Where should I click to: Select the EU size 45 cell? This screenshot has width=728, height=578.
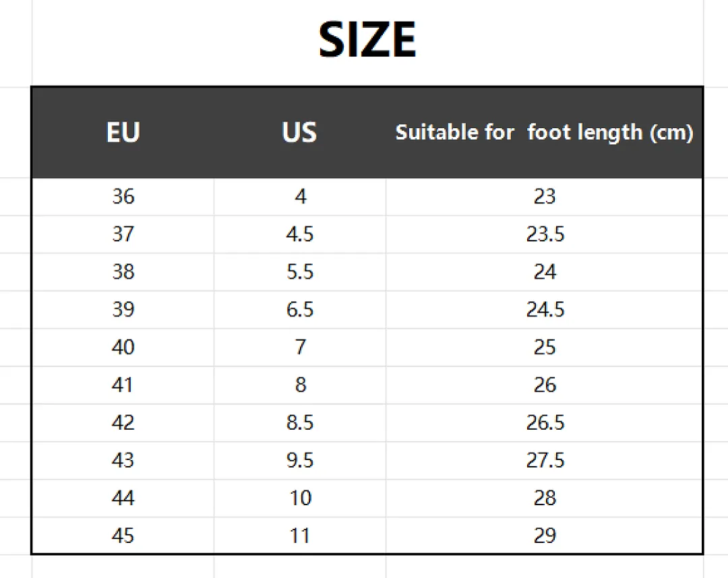click(123, 536)
